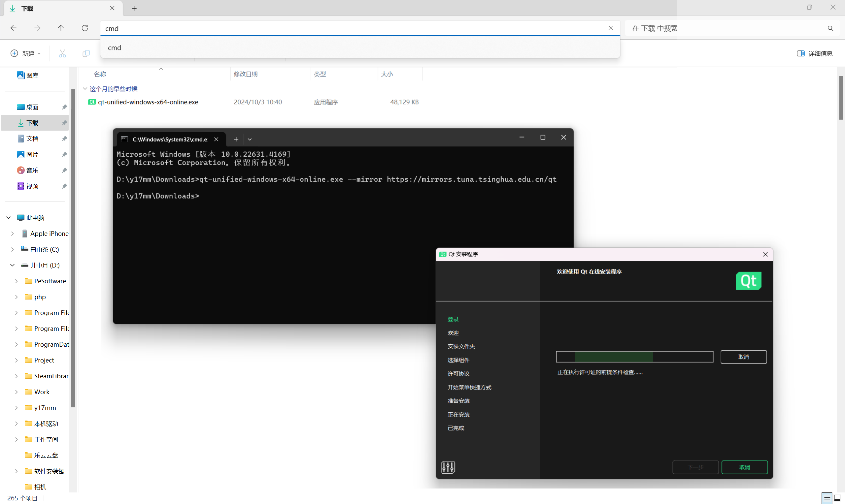
Task: Open the cmd terminal profile dropdown
Action: 250,139
